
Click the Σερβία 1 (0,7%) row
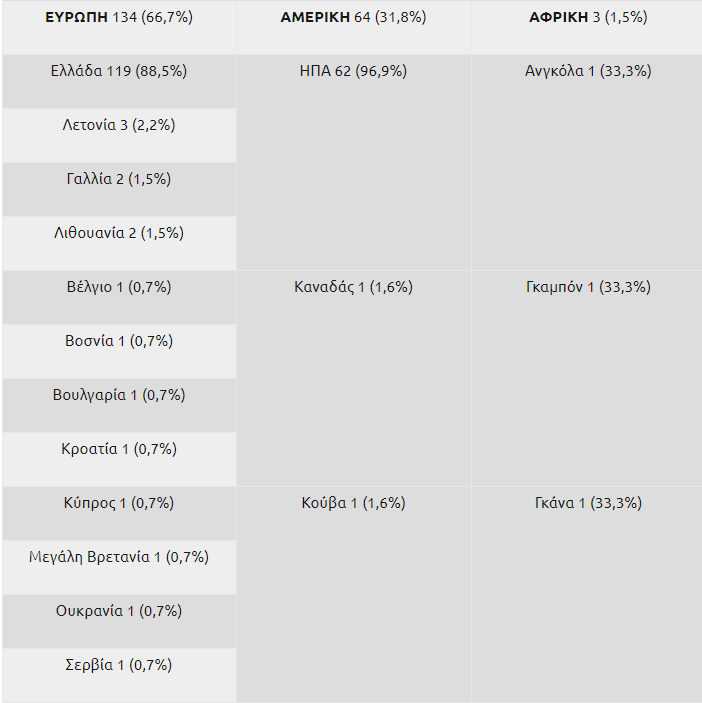(119, 665)
